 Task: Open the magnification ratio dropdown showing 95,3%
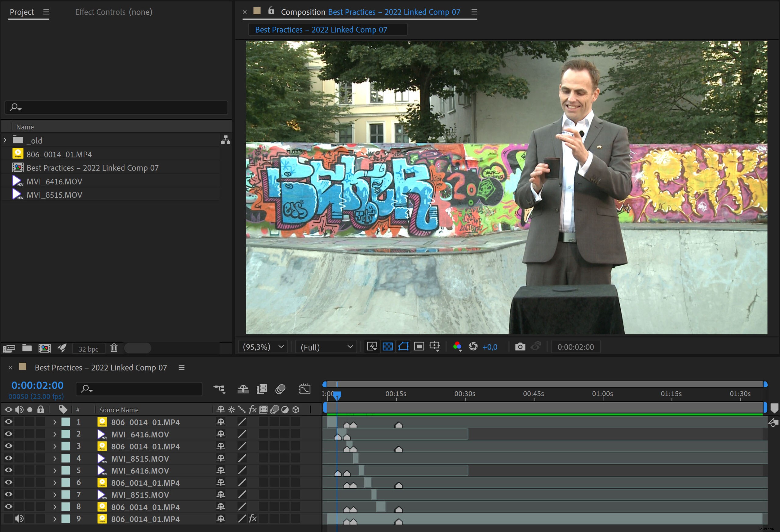pos(263,347)
